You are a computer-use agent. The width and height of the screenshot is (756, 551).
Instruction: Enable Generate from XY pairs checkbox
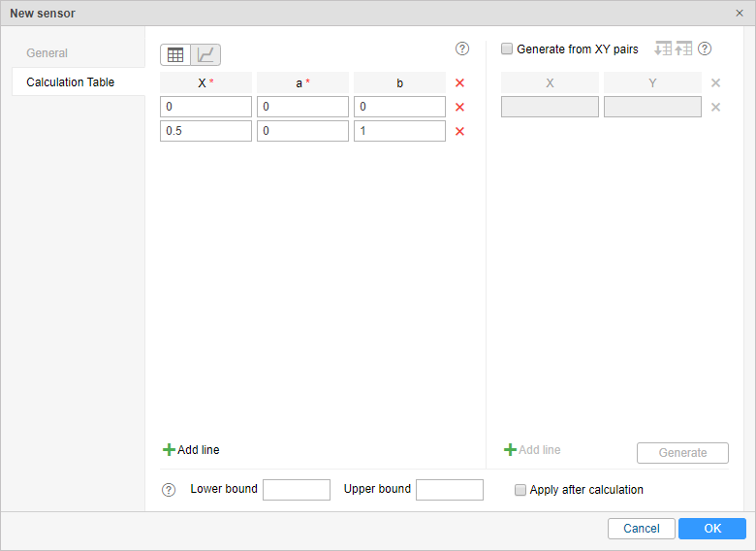507,49
